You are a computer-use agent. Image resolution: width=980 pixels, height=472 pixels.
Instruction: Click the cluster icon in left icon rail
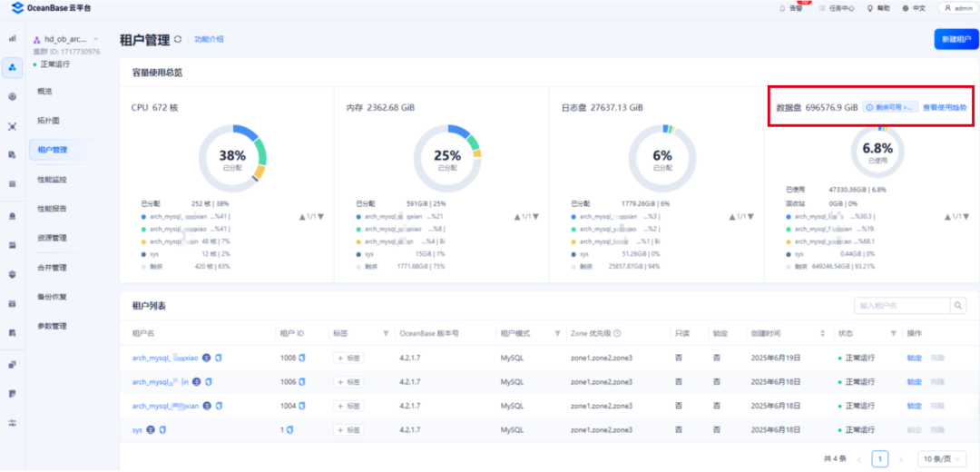tap(13, 67)
